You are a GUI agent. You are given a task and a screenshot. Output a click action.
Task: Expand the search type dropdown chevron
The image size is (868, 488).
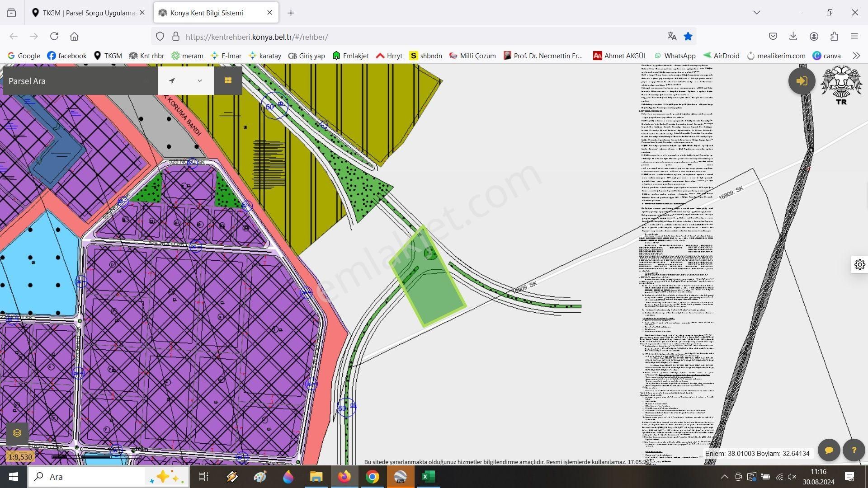[x=199, y=81]
